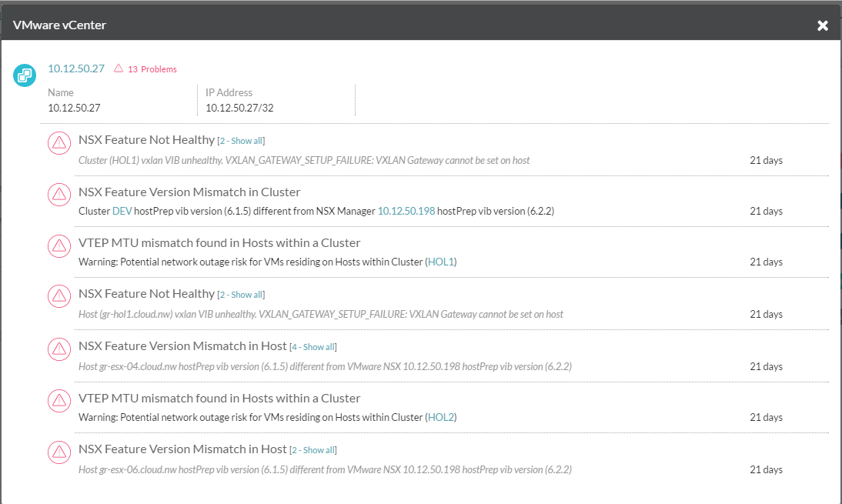The image size is (842, 504).
Task: Click 21 days in gr-esx-04 mismatch row
Action: (767, 366)
